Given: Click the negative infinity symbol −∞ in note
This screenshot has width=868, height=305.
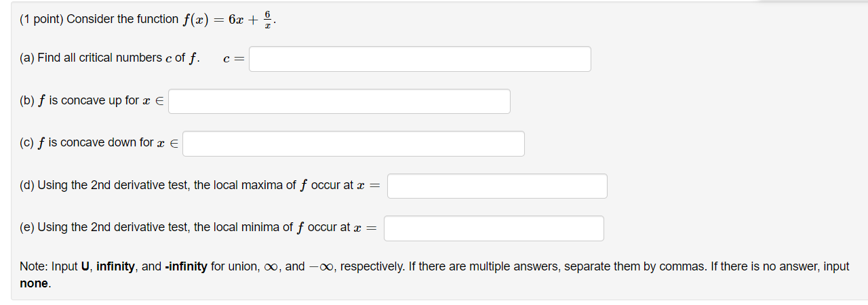Looking at the screenshot, I should click(321, 267).
